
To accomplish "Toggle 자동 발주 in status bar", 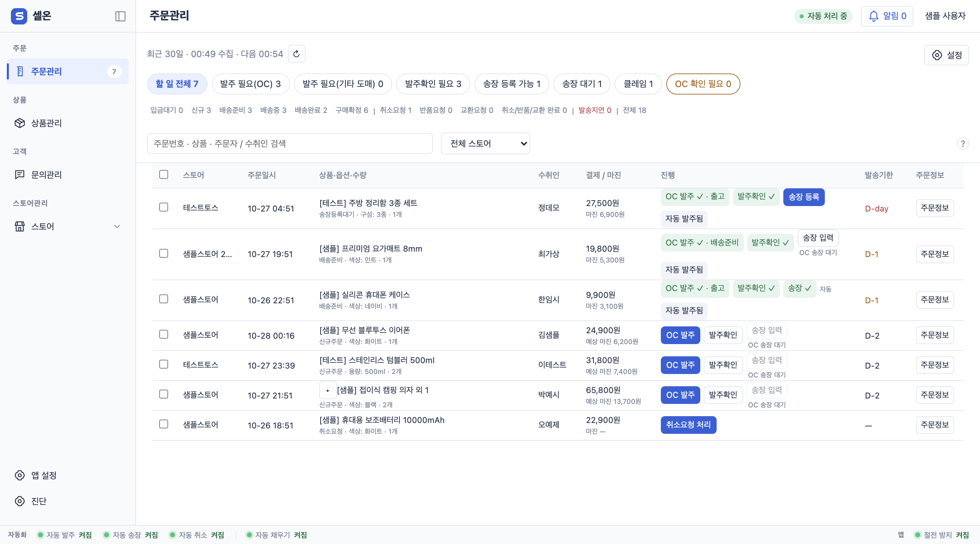I will [x=64, y=535].
